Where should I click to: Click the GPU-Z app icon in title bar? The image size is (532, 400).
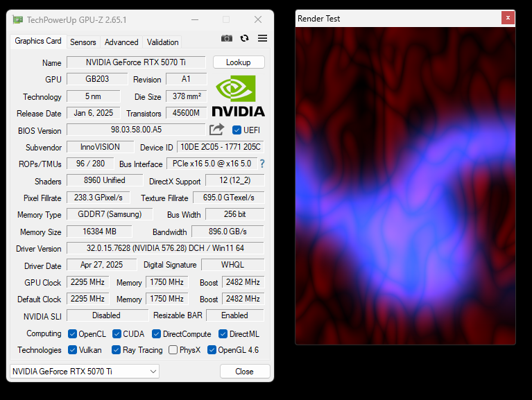(x=17, y=19)
